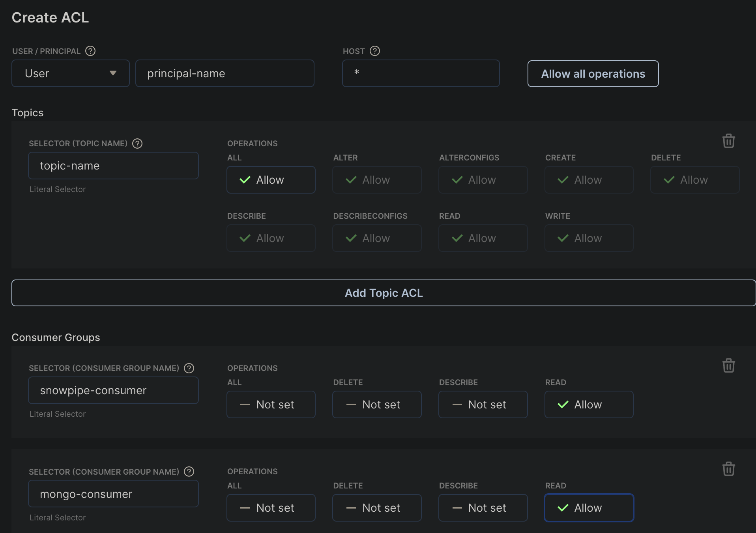Toggle topic WRITE operation Allow

589,238
